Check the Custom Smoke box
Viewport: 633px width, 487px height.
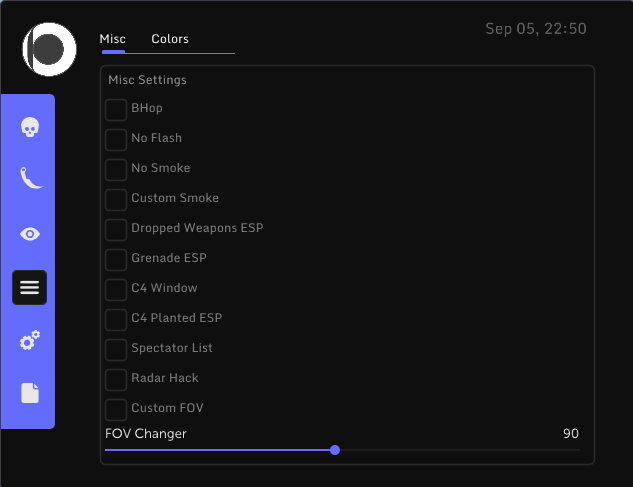coord(116,198)
